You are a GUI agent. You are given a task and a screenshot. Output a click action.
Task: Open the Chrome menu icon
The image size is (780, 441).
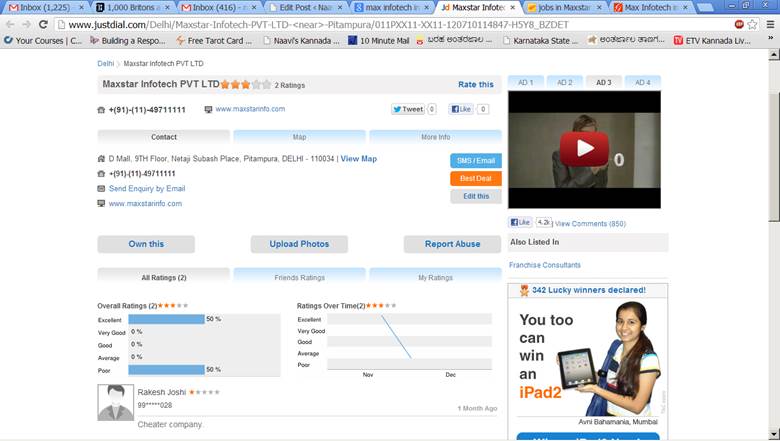pyautogui.click(x=770, y=24)
